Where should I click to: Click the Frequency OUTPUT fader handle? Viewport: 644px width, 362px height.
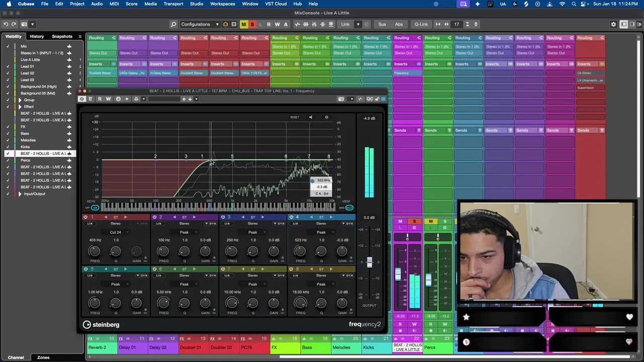369,262
